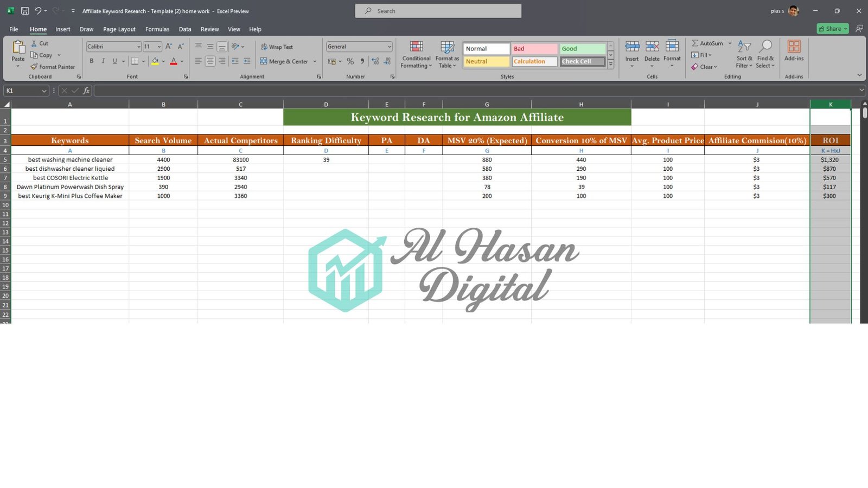This screenshot has height=488, width=868.
Task: Toggle Italic formatting
Action: click(103, 61)
